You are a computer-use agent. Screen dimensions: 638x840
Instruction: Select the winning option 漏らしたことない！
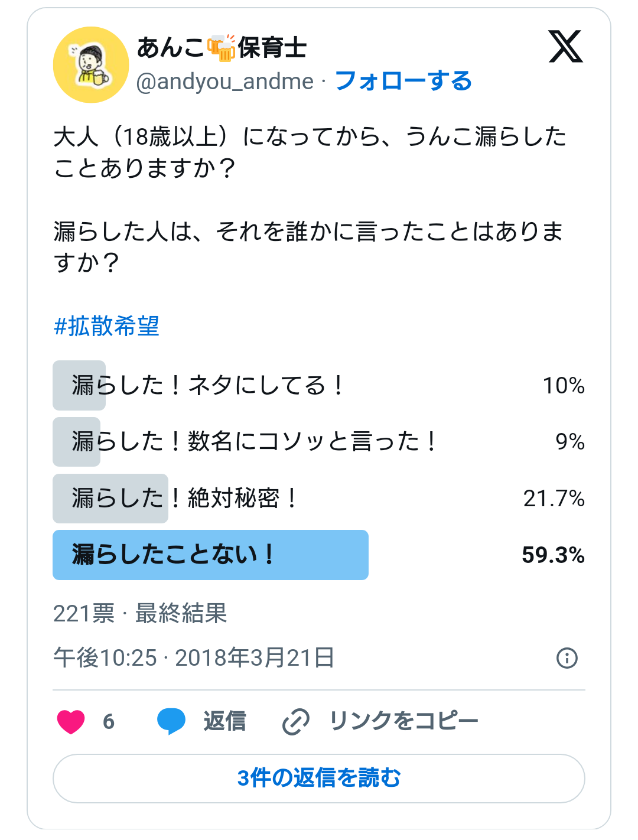tap(319, 555)
